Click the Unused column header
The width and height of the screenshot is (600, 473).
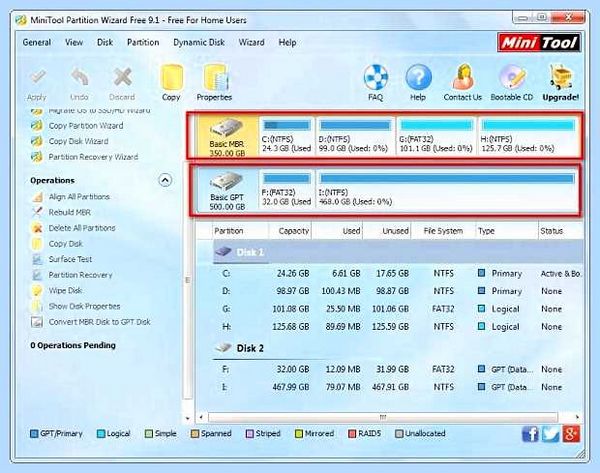pyautogui.click(x=387, y=231)
